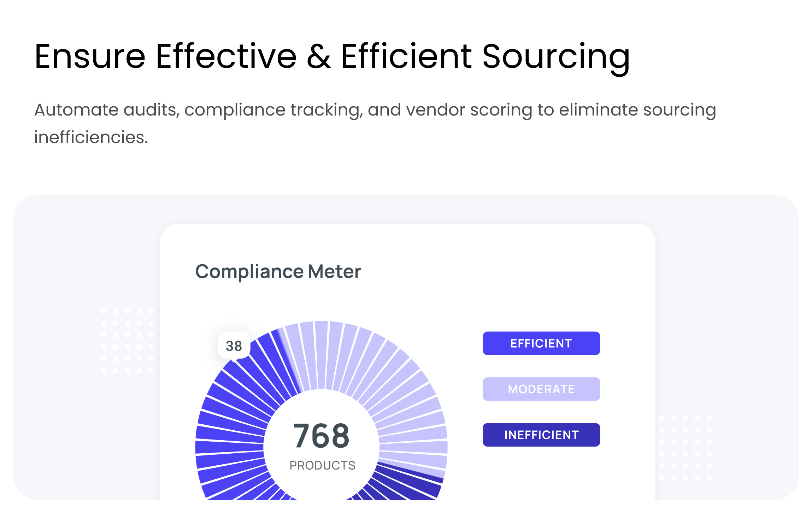Click the PRODUCTS label under 768
This screenshot has height=513, width=812.
click(322, 465)
